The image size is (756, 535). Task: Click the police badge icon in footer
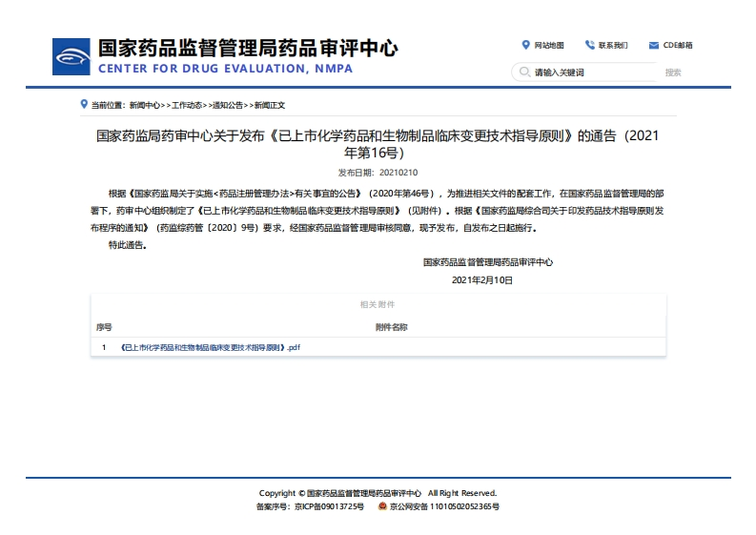[382, 506]
